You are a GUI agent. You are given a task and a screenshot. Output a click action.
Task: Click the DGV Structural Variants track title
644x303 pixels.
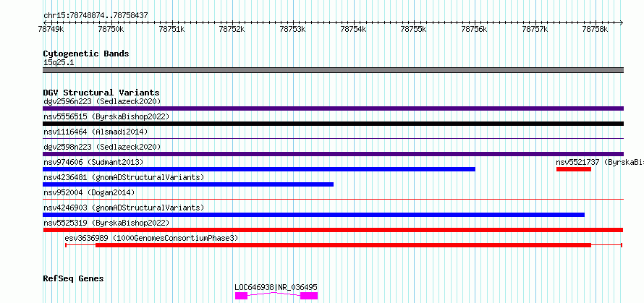coord(101,93)
